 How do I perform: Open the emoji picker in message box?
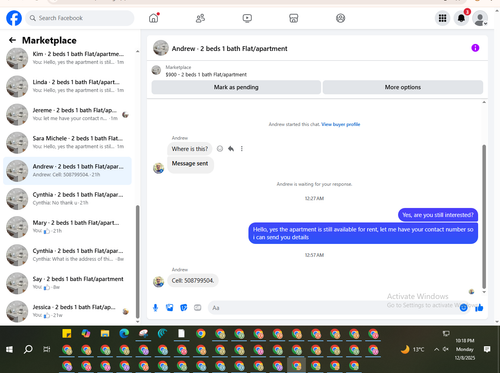point(463,308)
